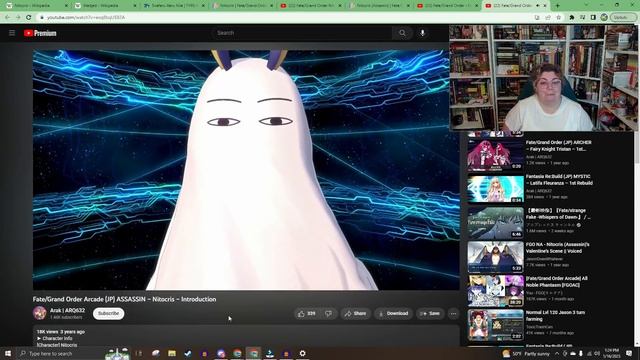Open Settings gear icon on the taskbar

[302, 353]
